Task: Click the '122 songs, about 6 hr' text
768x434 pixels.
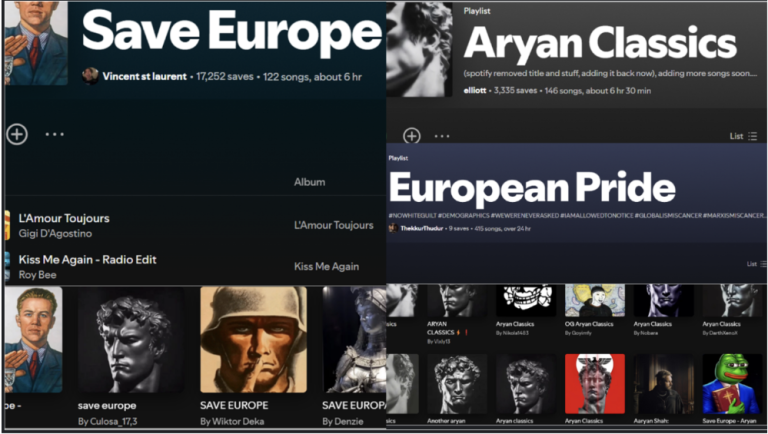Action: 312,76
